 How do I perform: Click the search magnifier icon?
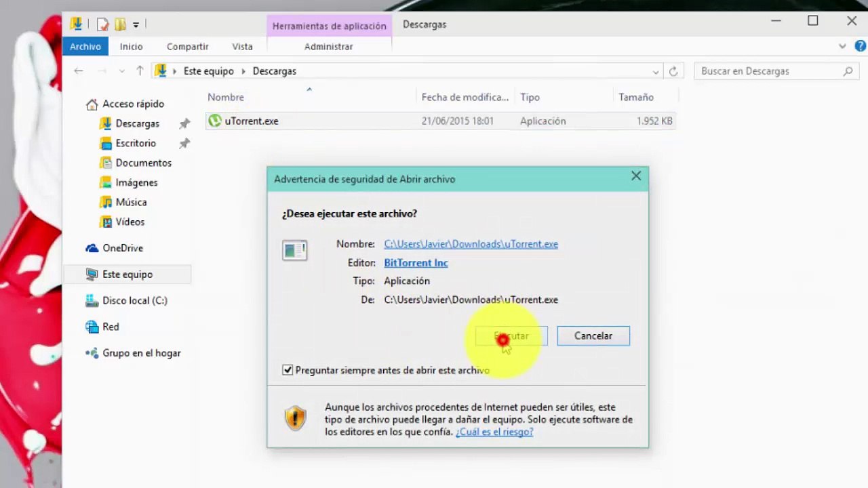click(848, 71)
